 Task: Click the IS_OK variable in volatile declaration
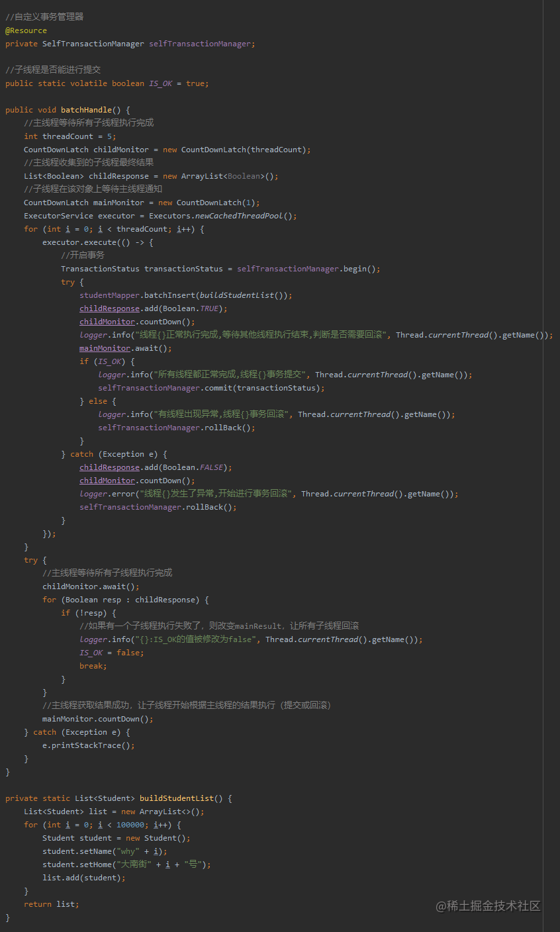[161, 83]
